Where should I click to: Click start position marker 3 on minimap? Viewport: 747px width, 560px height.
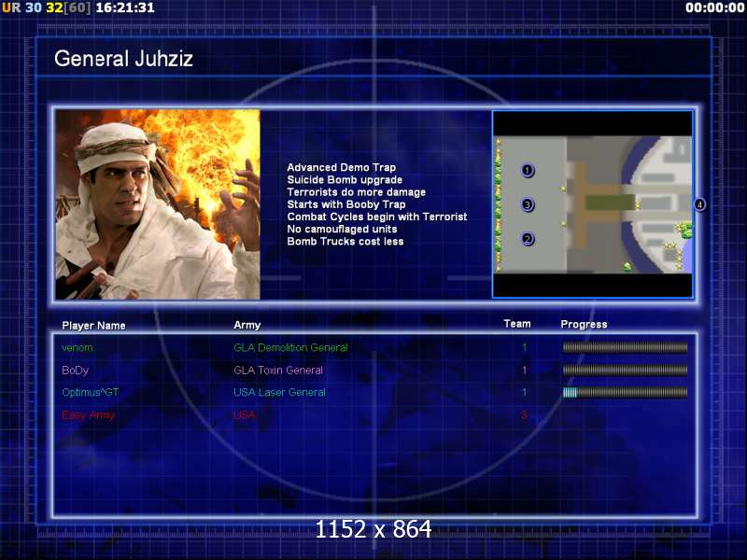point(527,204)
